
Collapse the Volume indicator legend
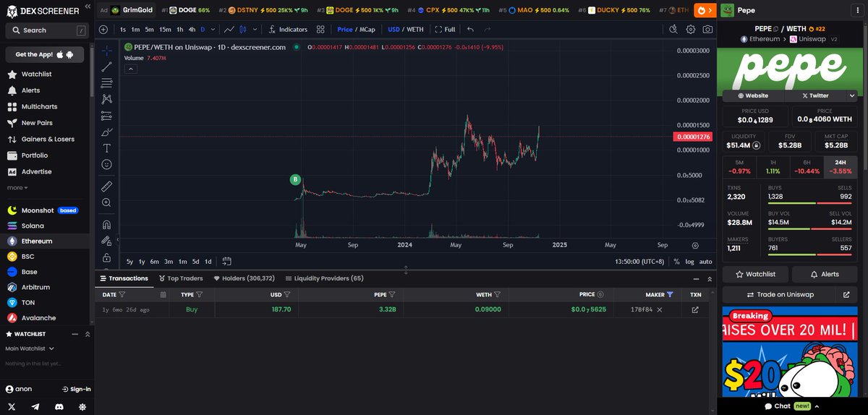point(131,69)
